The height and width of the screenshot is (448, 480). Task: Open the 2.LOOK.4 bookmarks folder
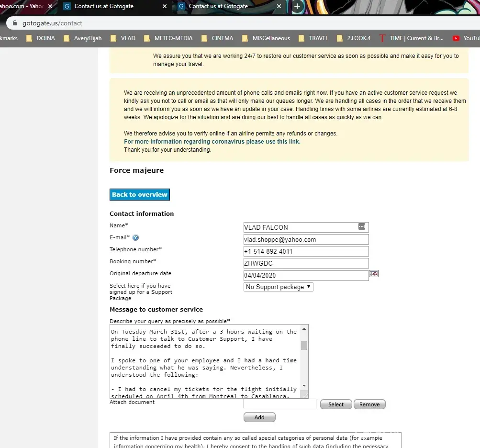click(354, 38)
